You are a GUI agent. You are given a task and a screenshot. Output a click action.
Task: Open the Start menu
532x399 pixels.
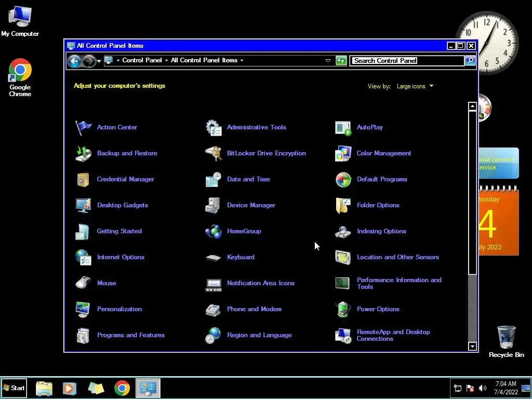click(x=14, y=388)
